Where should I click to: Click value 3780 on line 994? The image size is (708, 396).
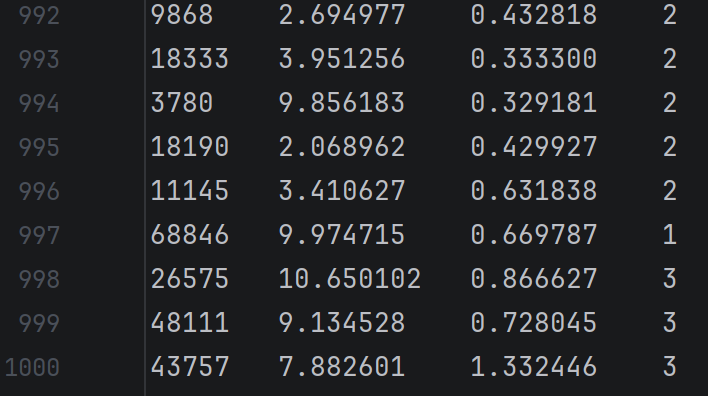click(182, 102)
